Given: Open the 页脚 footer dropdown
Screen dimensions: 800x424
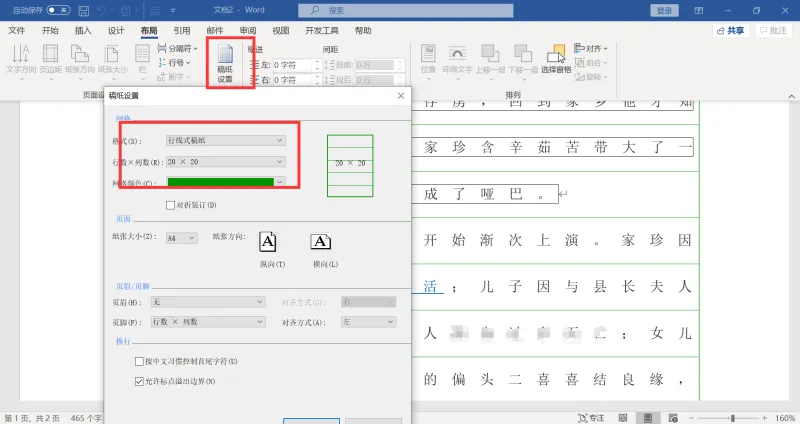Looking at the screenshot, I should pos(208,322).
